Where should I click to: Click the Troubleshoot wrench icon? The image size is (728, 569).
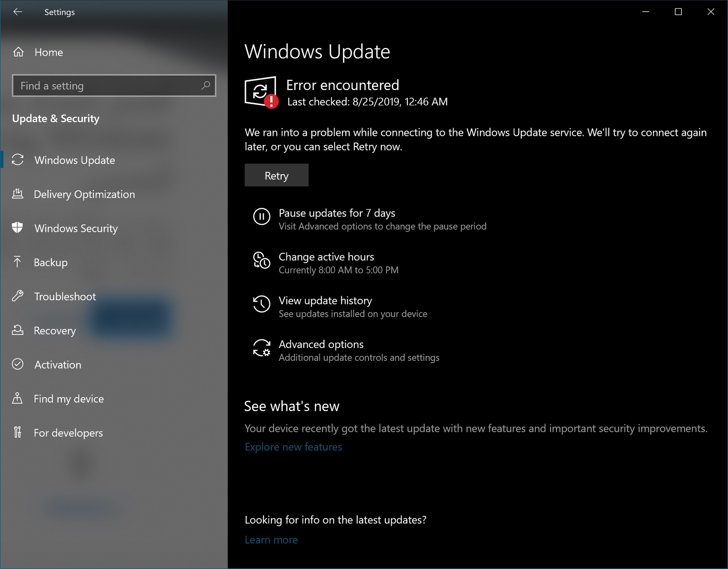tap(17, 296)
